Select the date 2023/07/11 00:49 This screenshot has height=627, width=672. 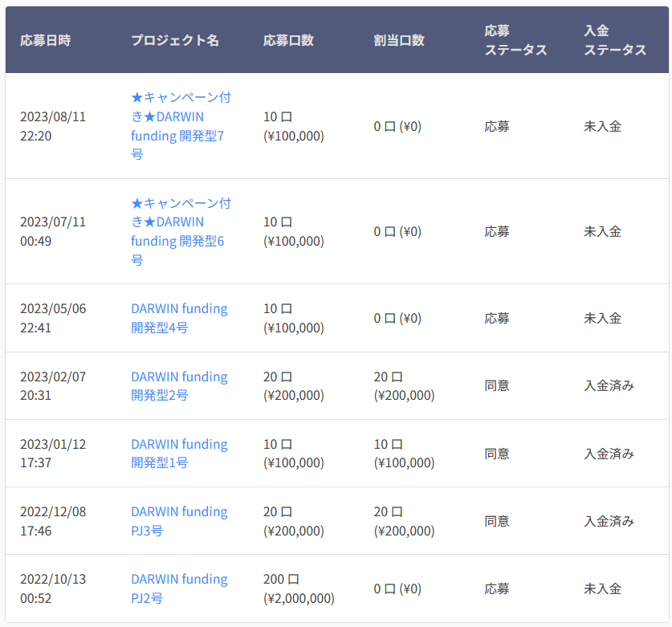53,231
